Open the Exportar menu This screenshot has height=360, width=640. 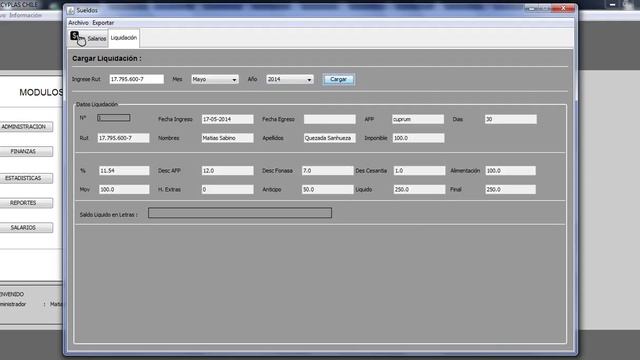coord(103,23)
